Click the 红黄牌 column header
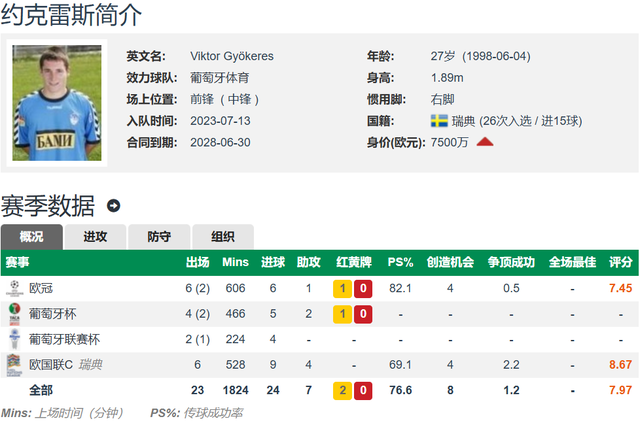Viewport: 640px width, 421px height. 354,262
